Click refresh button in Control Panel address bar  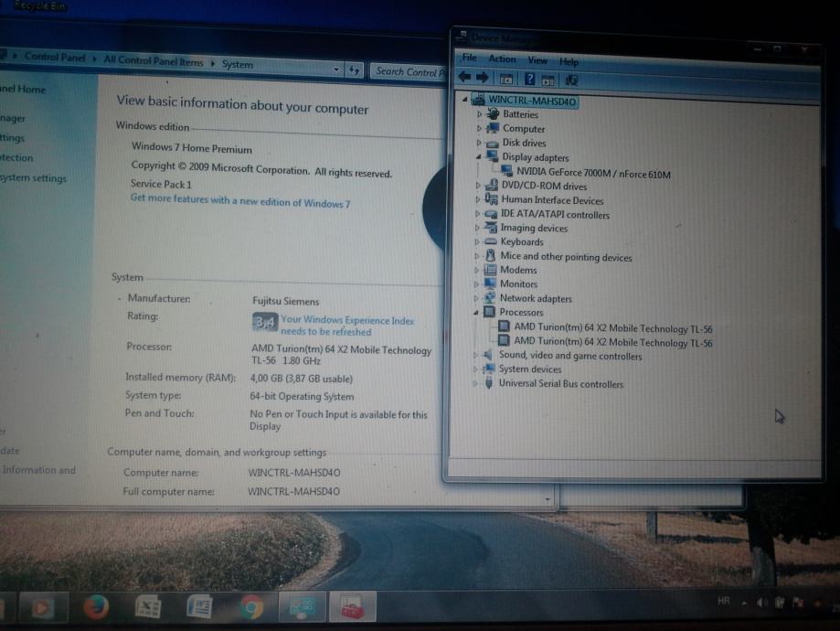tap(354, 70)
